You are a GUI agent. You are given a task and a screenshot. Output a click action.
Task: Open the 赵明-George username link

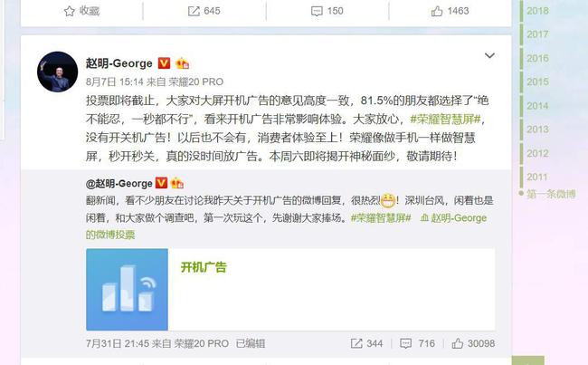pos(119,63)
